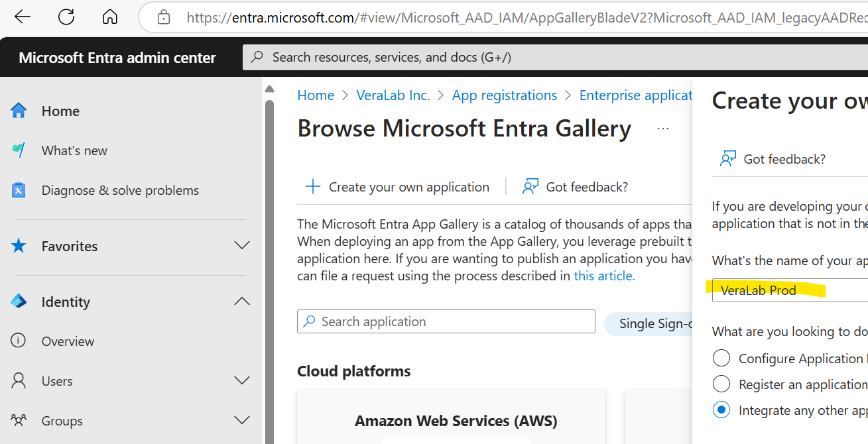Click the VeraLab Inc. breadcrumb
This screenshot has height=444, width=868.
[x=393, y=95]
